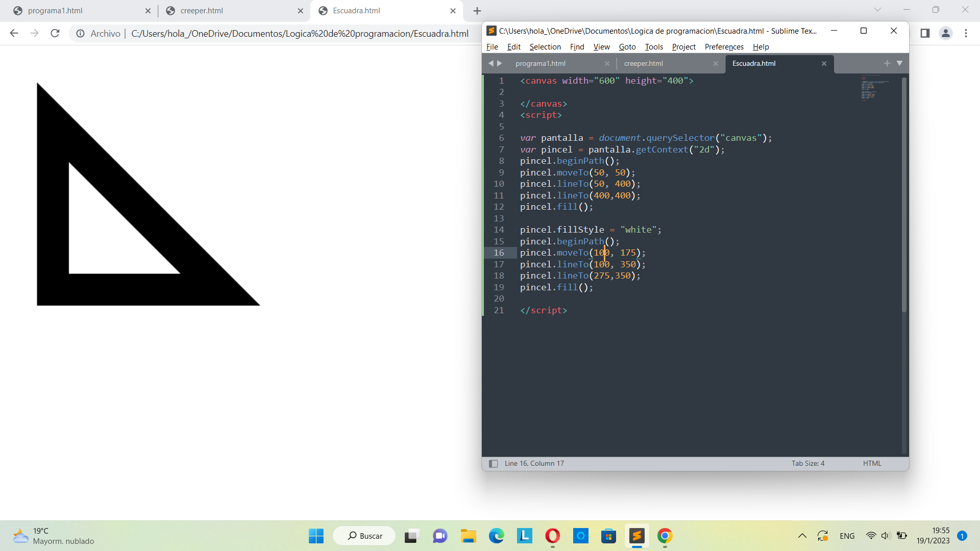The height and width of the screenshot is (551, 980).
Task: Open the Goto menu
Action: coord(627,47)
